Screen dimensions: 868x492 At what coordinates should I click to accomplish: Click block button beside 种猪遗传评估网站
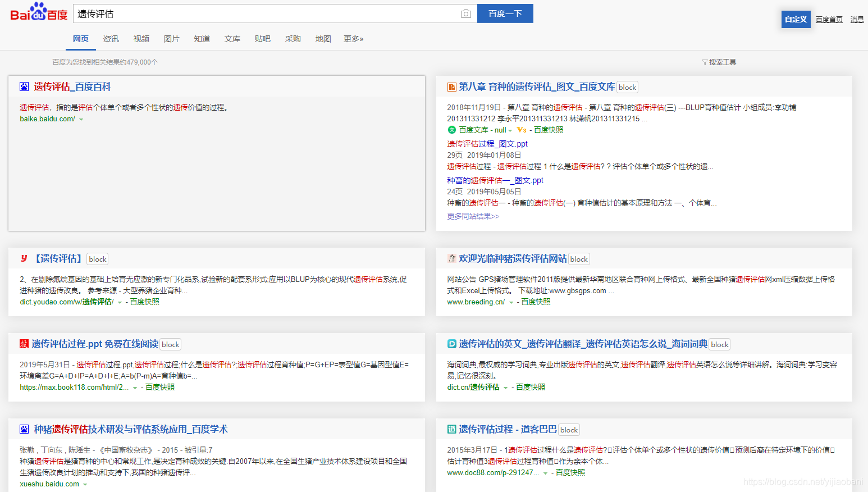(x=579, y=259)
